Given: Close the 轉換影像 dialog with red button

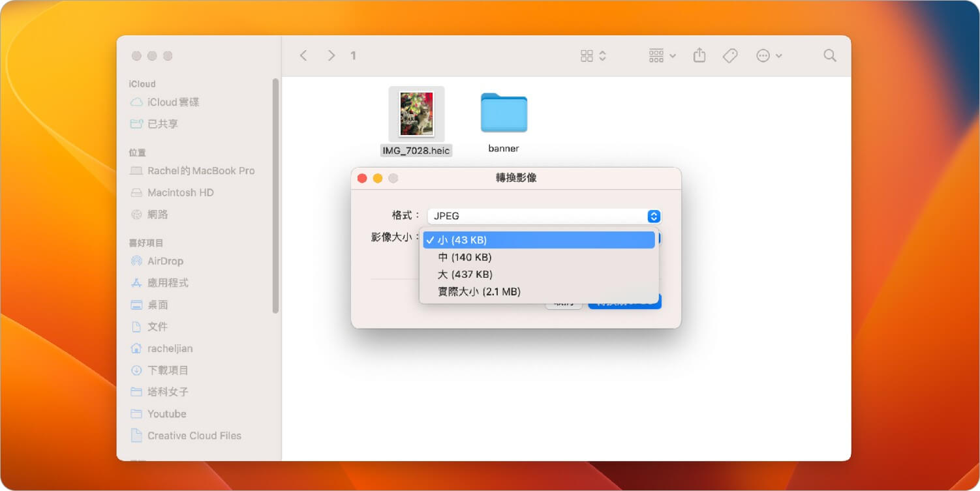Looking at the screenshot, I should coord(362,178).
